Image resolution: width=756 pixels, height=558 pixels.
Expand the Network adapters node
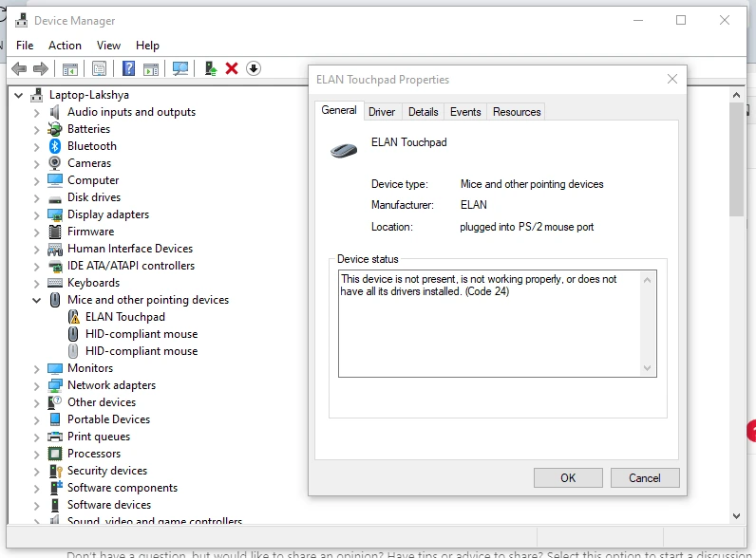[x=37, y=385]
